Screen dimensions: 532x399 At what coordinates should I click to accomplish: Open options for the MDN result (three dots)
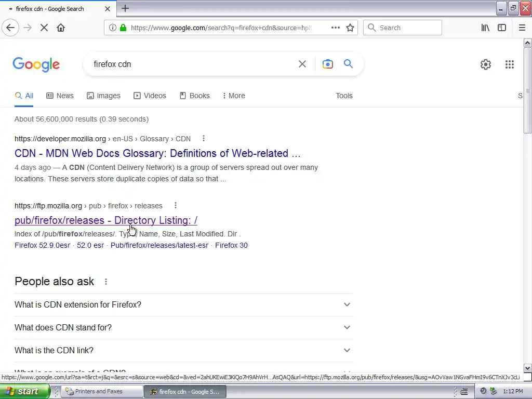coord(204,138)
